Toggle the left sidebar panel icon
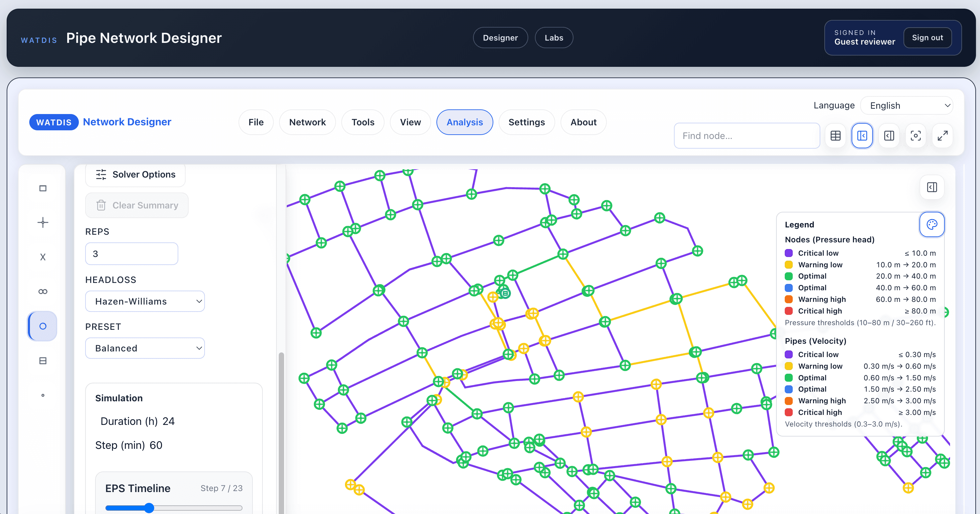 862,136
